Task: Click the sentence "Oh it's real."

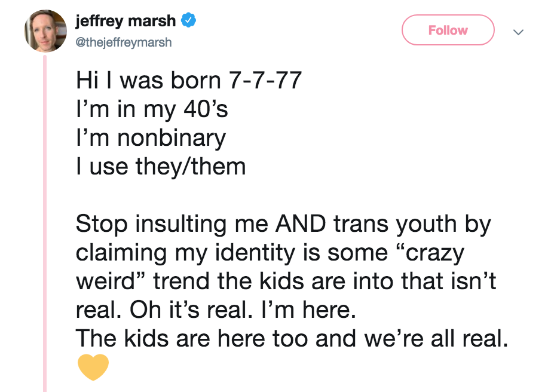Action: pyautogui.click(x=191, y=310)
